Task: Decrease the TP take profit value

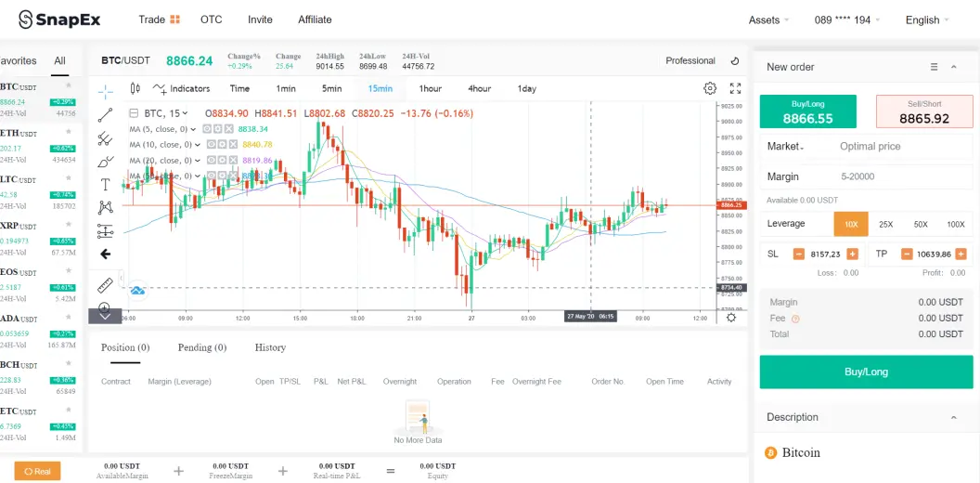Action: [x=907, y=254]
